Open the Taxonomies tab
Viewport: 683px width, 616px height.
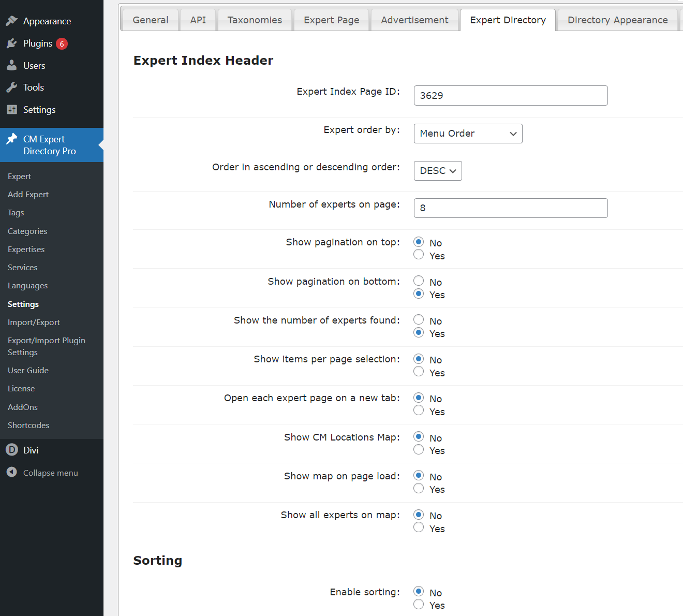pyautogui.click(x=255, y=20)
